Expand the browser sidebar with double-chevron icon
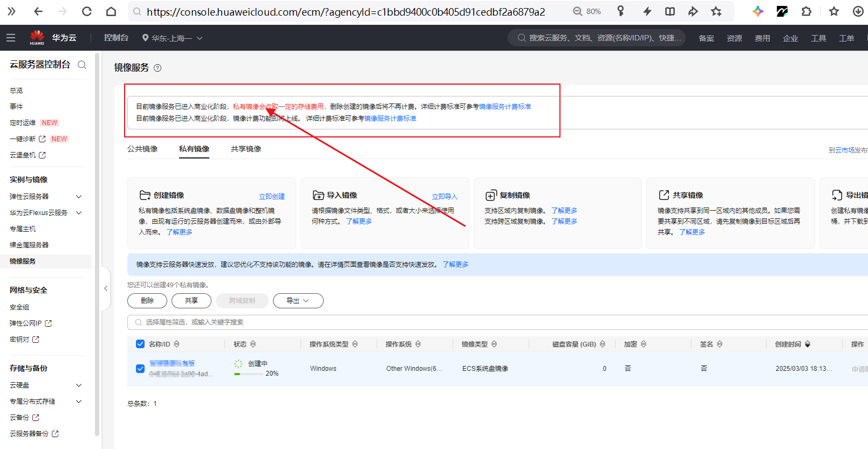This screenshot has width=868, height=449. (11, 11)
